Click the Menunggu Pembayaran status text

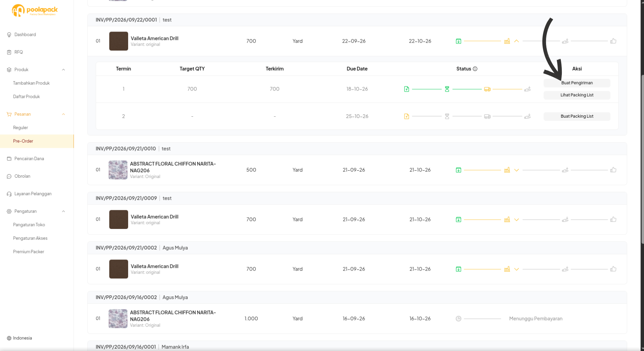[536, 318]
